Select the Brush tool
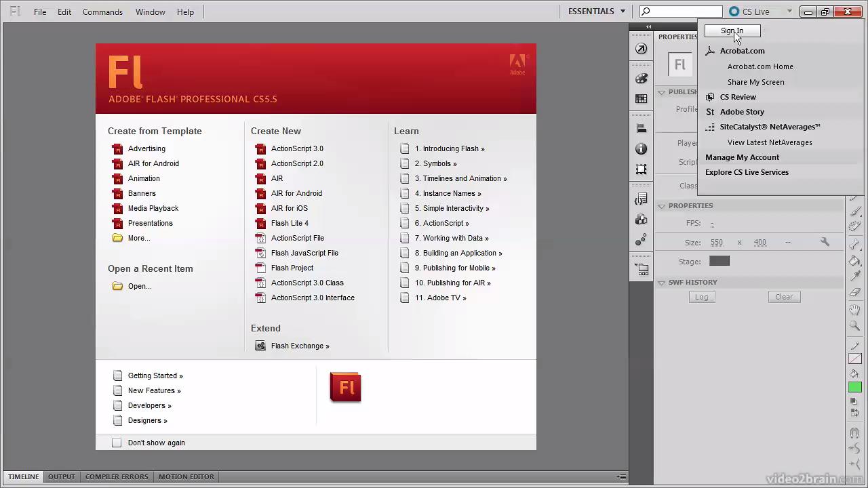This screenshot has height=488, width=868. pos(855,211)
